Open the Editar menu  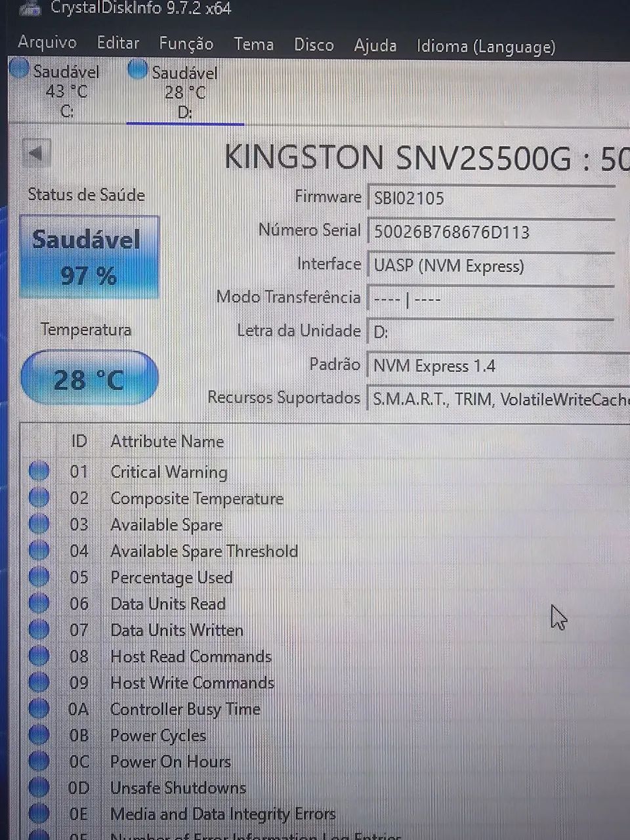(x=118, y=43)
